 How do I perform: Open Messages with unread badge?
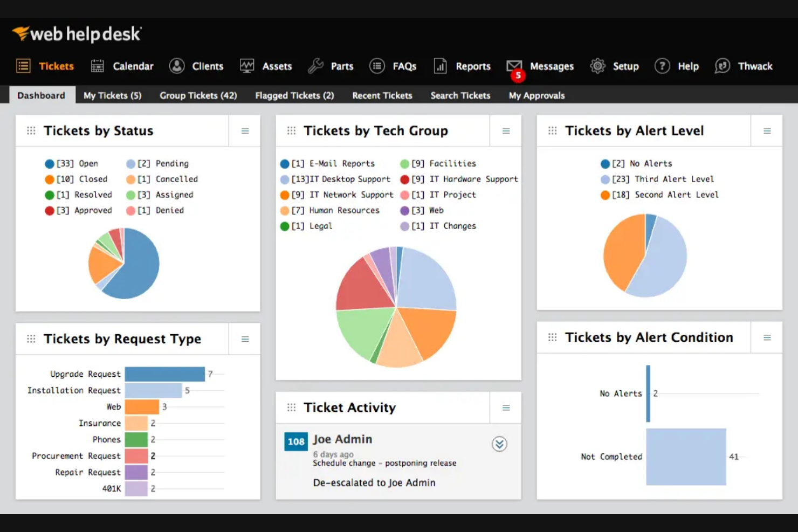(x=513, y=66)
